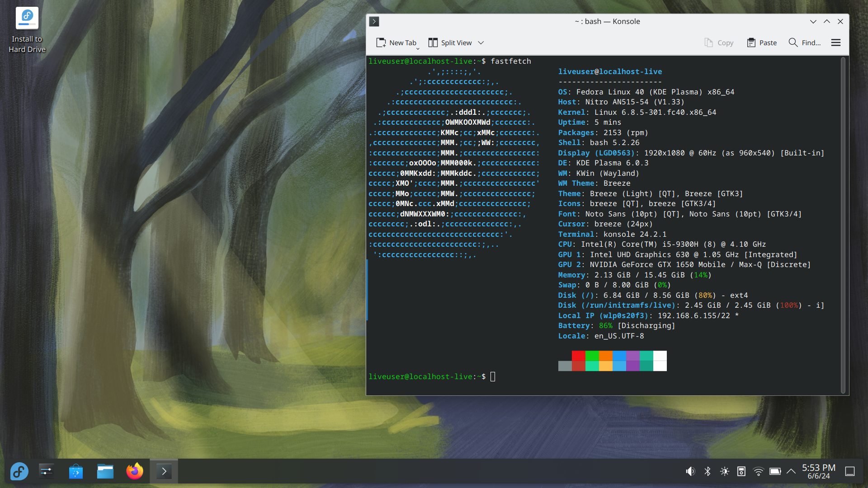Click the 'Shell: bash 5.2.26' line

click(599, 143)
